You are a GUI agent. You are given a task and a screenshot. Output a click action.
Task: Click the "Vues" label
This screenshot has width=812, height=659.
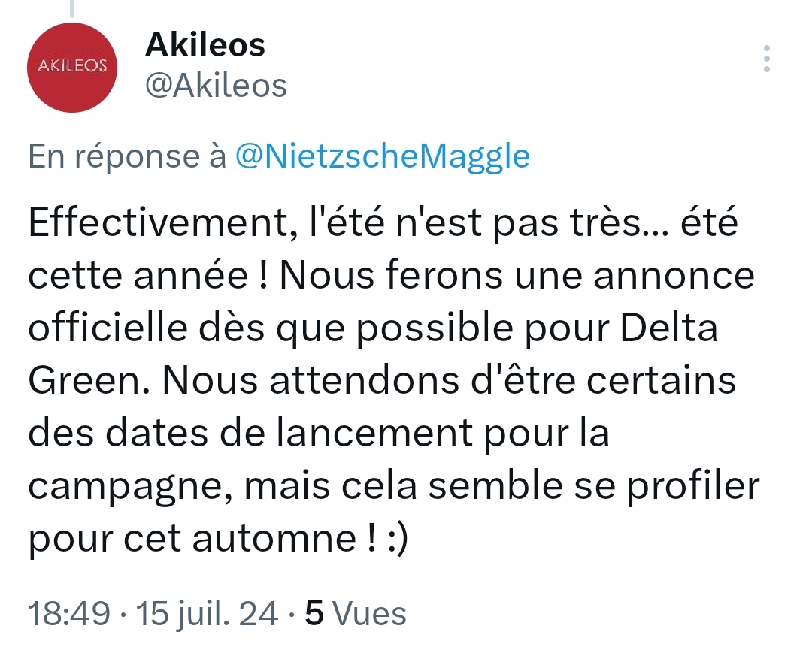click(369, 614)
